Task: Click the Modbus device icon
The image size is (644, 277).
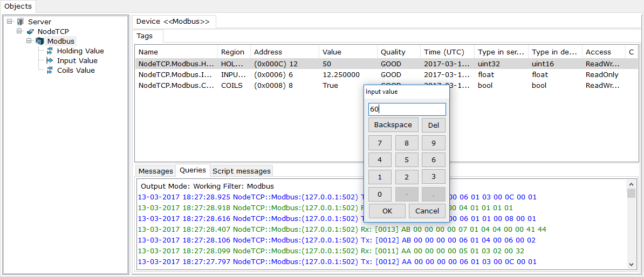Action: click(x=40, y=41)
